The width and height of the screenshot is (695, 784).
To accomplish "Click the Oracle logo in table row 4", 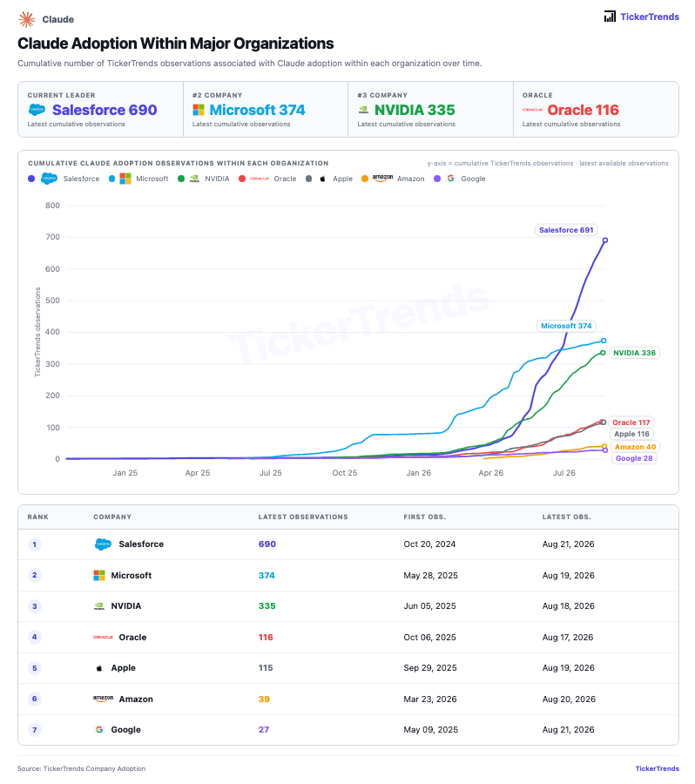I will point(103,638).
